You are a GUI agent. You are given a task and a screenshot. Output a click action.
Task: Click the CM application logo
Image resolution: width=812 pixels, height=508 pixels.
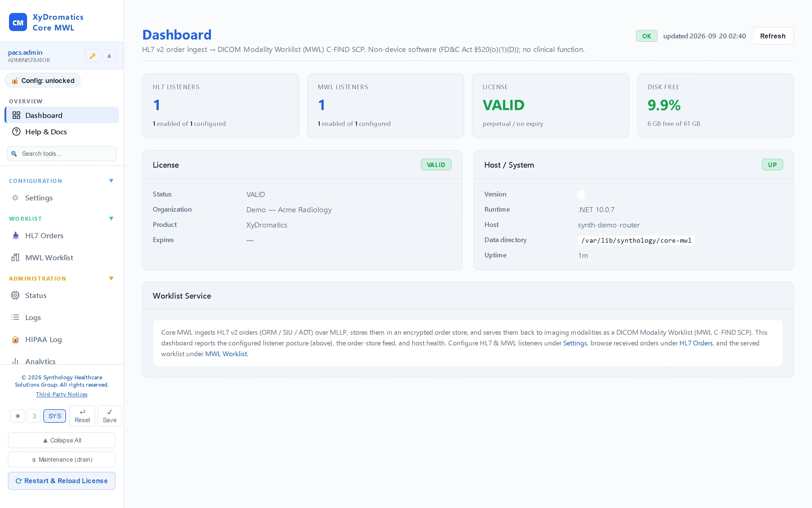pos(18,22)
